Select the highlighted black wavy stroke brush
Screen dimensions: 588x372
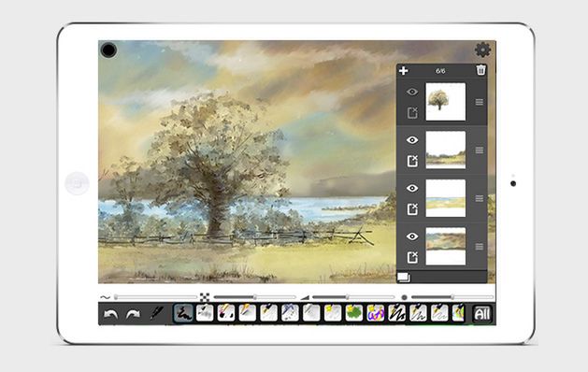coord(183,313)
